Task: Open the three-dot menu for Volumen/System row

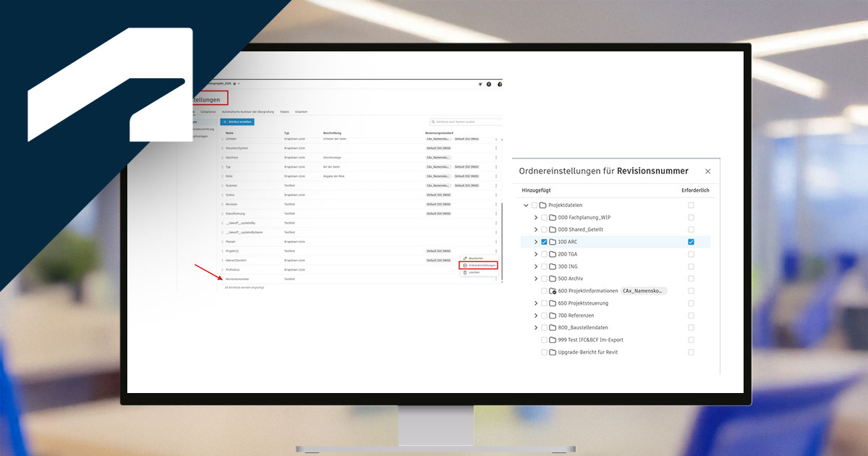Action: click(x=496, y=148)
